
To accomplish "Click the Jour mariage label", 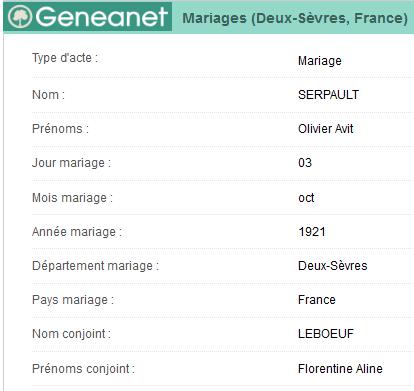I will pos(71,163).
